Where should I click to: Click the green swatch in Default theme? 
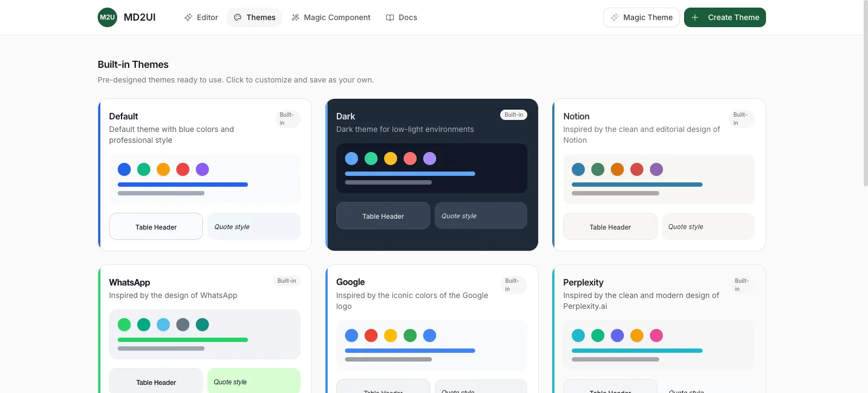point(144,169)
